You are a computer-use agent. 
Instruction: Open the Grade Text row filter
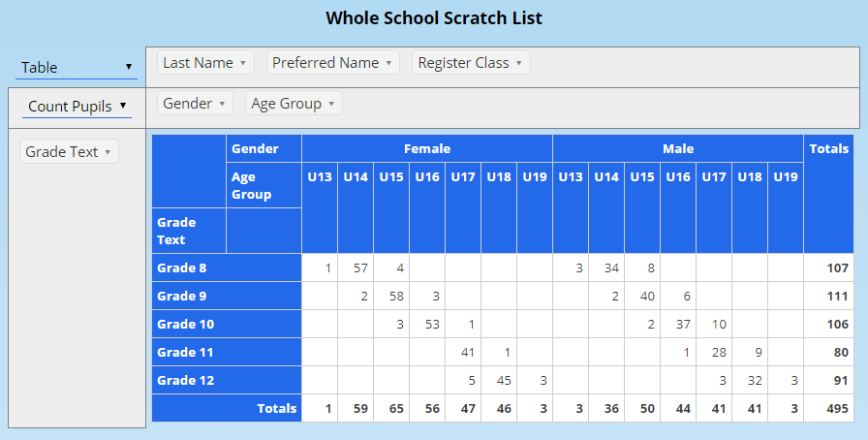point(108,152)
